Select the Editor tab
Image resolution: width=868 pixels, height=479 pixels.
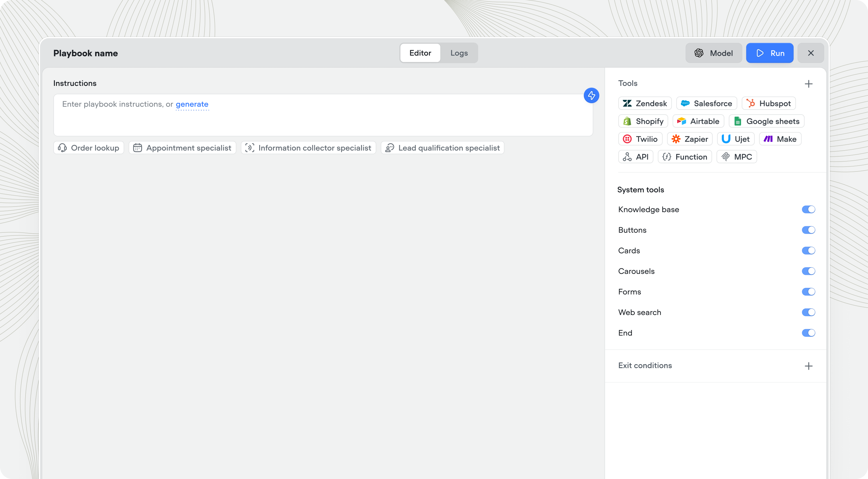coord(420,53)
